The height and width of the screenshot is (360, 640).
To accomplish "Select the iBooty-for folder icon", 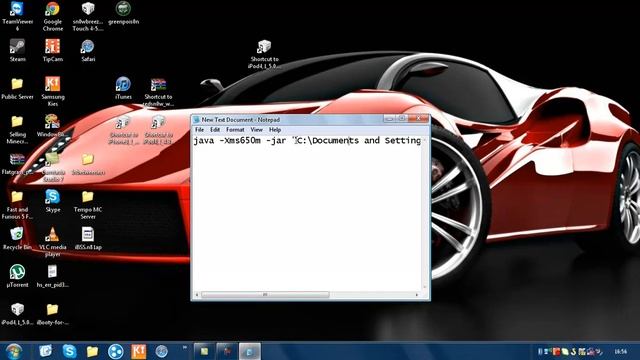I will (x=53, y=314).
